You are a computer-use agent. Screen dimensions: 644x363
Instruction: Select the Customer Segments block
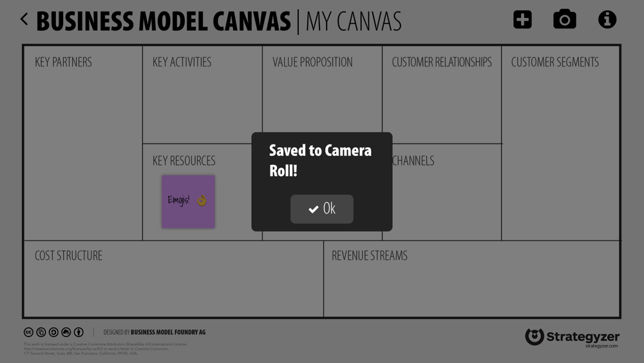pyautogui.click(x=561, y=143)
